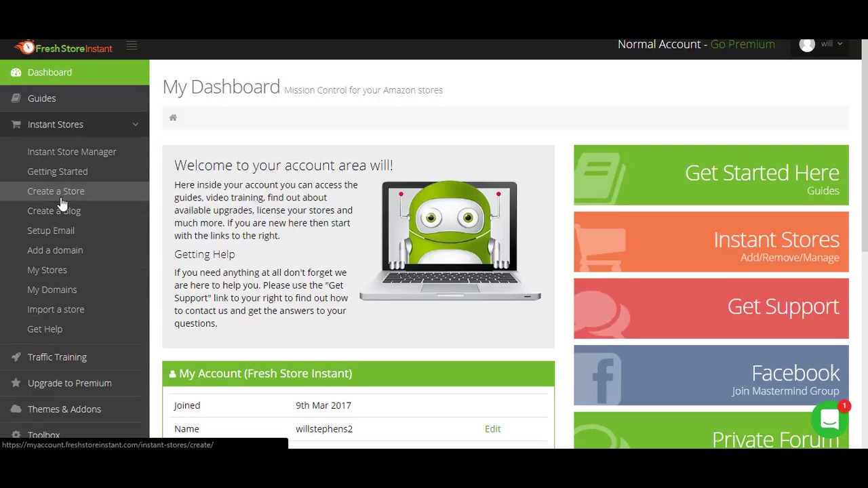Click Import a store link
This screenshot has height=488, width=868.
coord(56,309)
